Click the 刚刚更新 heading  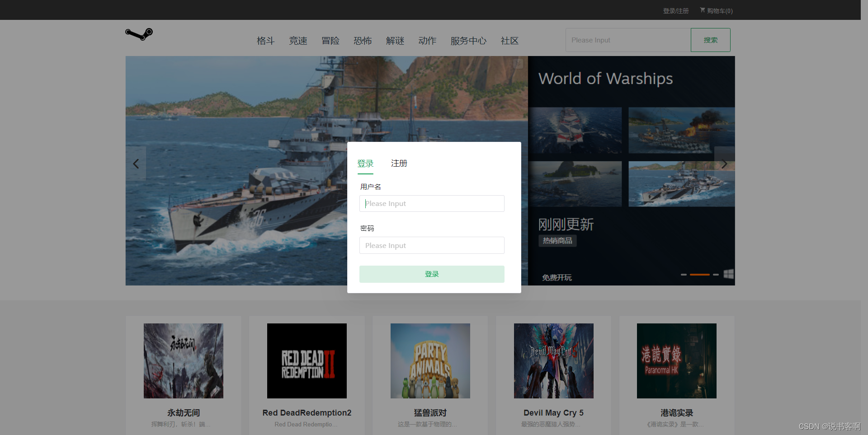[566, 225]
